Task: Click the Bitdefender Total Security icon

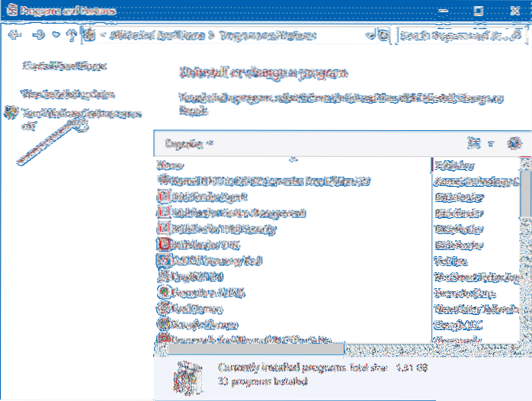Action: [x=164, y=228]
